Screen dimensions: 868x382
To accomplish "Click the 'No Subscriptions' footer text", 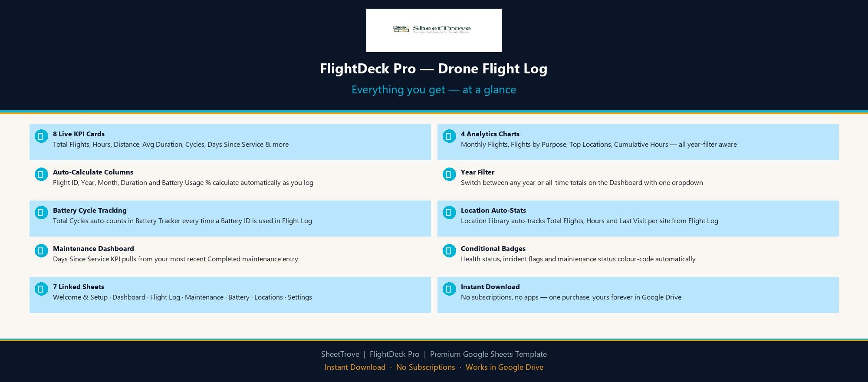I will click(x=426, y=367).
